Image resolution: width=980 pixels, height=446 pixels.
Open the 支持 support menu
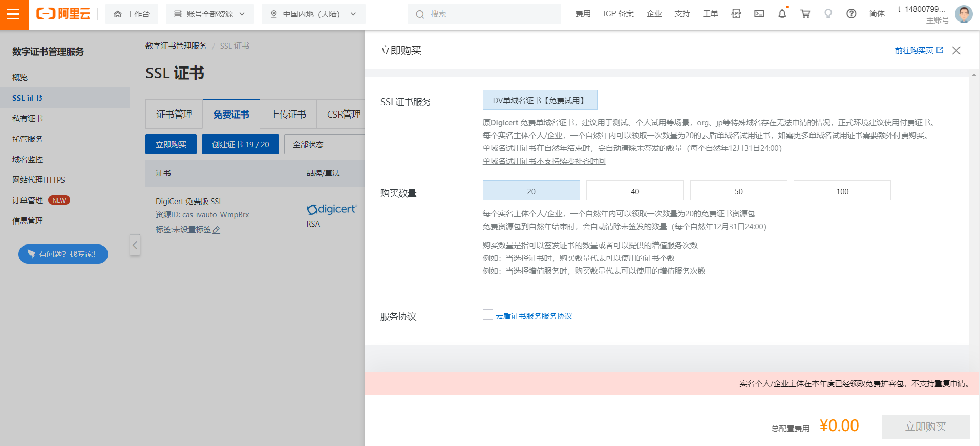(x=682, y=14)
